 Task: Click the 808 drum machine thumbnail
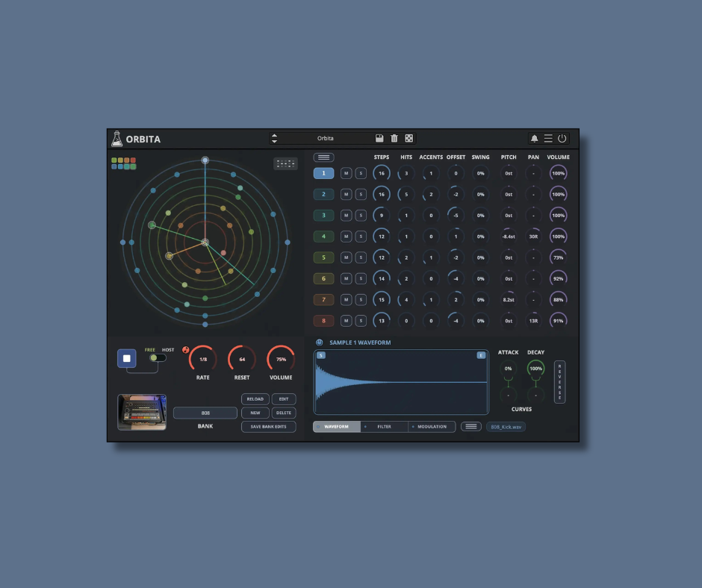pos(142,412)
